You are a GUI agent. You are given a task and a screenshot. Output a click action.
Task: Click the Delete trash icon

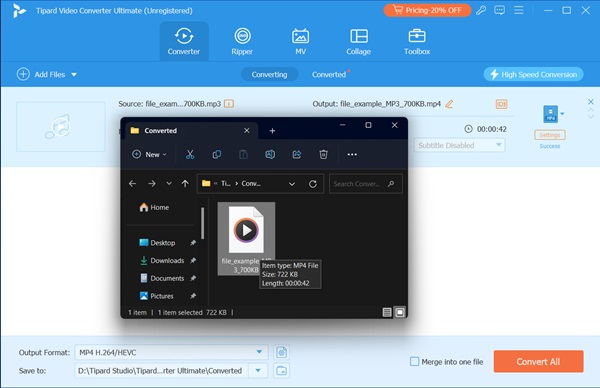pyautogui.click(x=323, y=154)
